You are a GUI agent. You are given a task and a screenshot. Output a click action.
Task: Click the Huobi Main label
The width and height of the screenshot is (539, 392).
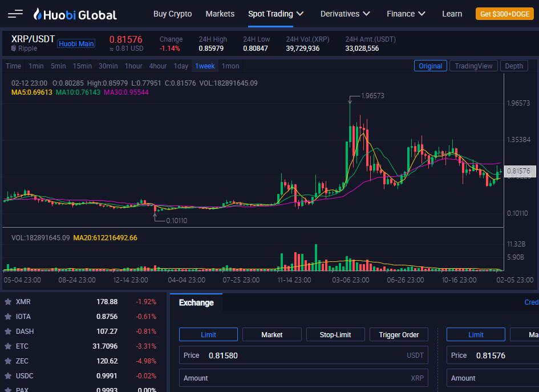pyautogui.click(x=76, y=44)
